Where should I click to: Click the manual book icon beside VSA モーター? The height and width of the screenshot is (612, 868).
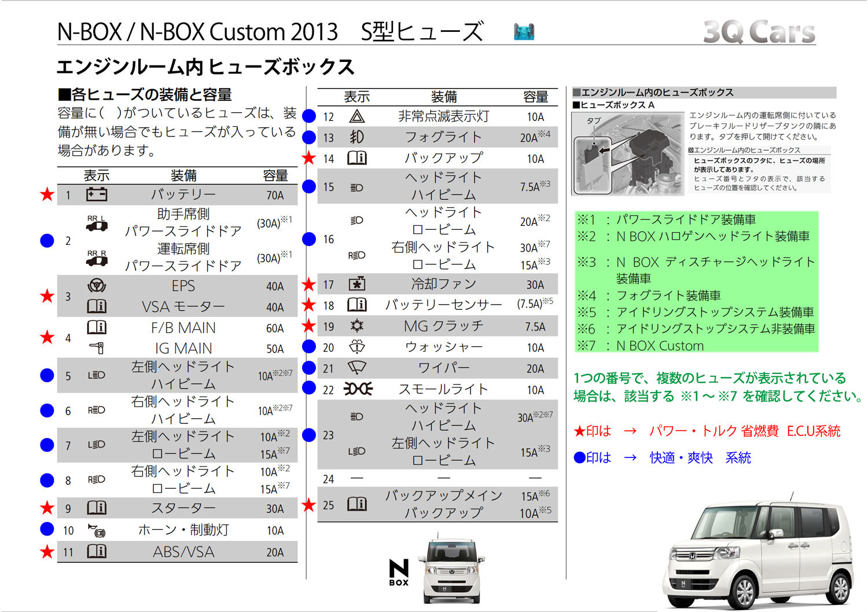(x=97, y=306)
